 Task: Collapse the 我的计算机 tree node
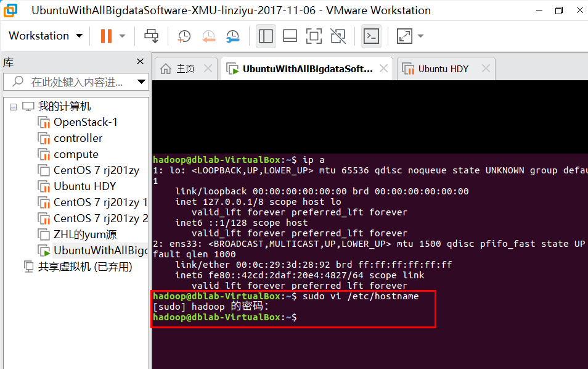(x=13, y=107)
